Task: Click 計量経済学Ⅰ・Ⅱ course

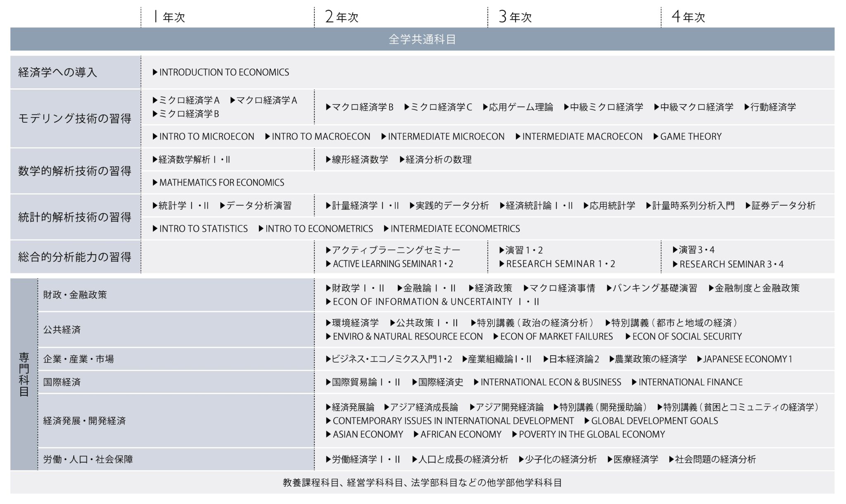Action: (362, 206)
